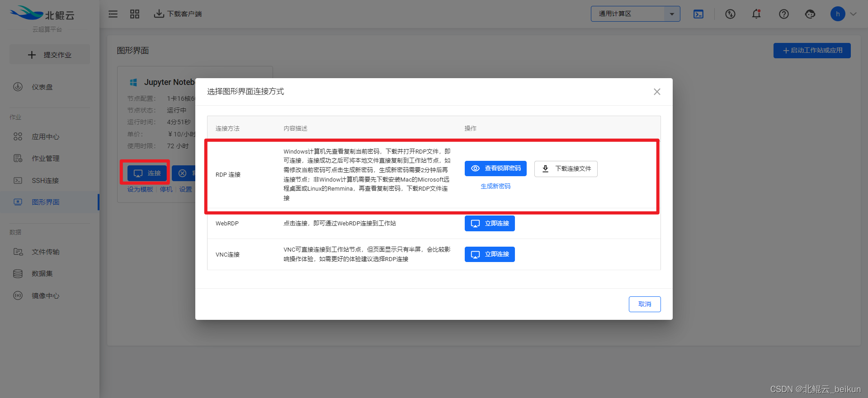Open the terminal console icon in header
The image size is (868, 398).
[698, 14]
